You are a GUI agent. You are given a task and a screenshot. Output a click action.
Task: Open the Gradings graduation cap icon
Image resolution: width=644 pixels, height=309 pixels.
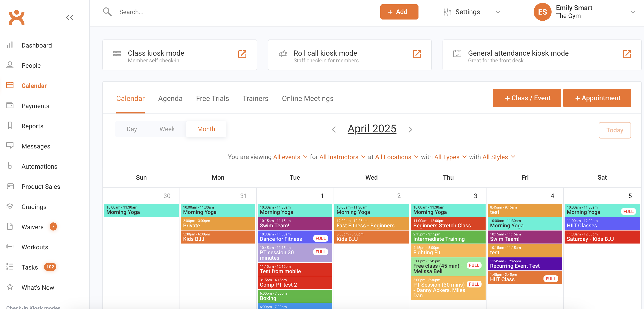tap(10, 206)
